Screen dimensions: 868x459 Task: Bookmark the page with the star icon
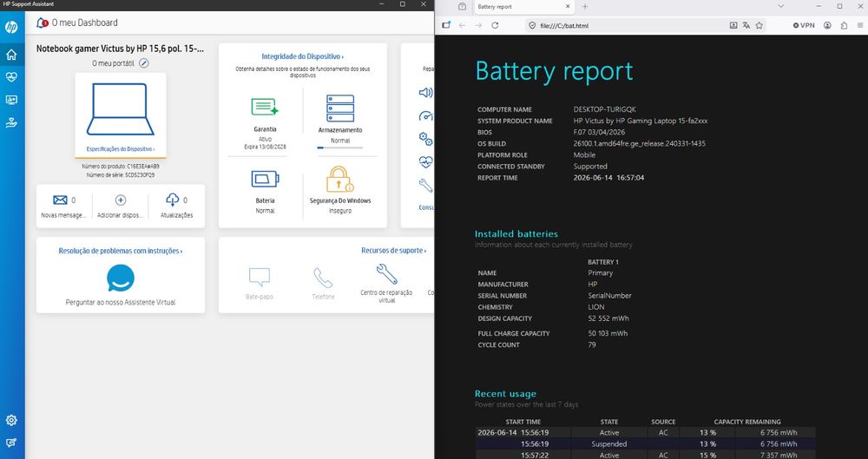coord(759,25)
